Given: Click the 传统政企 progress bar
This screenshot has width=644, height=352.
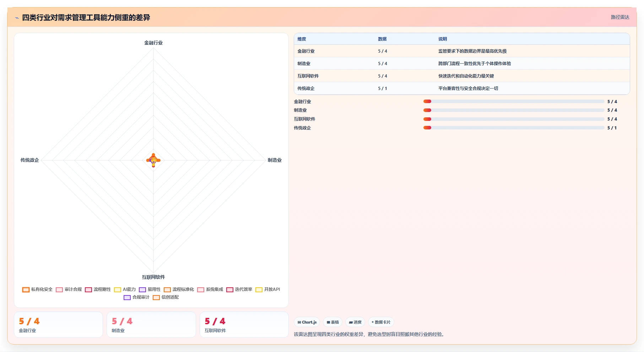Looking at the screenshot, I should [514, 128].
